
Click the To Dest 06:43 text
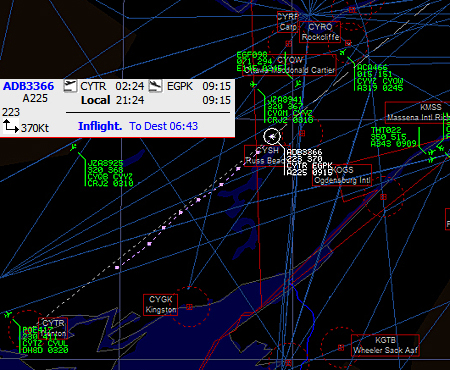point(163,126)
